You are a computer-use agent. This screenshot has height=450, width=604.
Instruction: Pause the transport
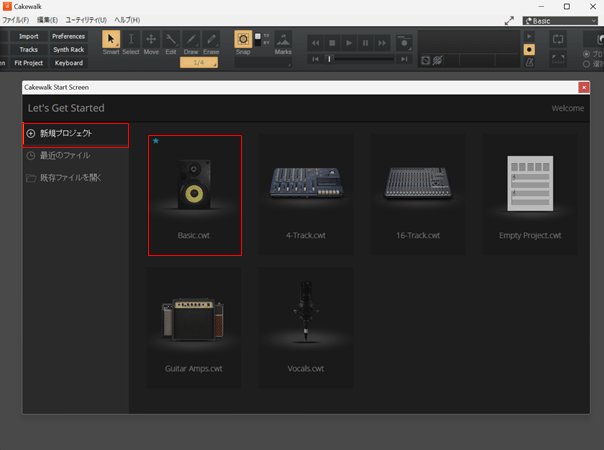point(365,43)
